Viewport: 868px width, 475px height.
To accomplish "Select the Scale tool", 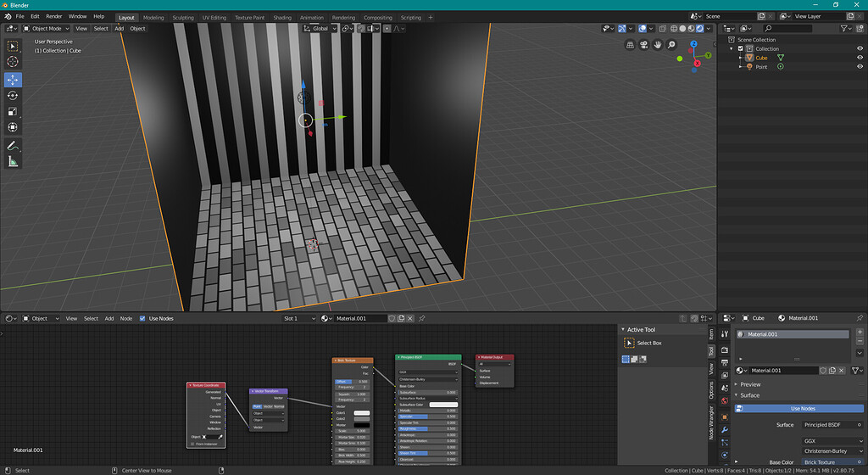I will point(13,112).
